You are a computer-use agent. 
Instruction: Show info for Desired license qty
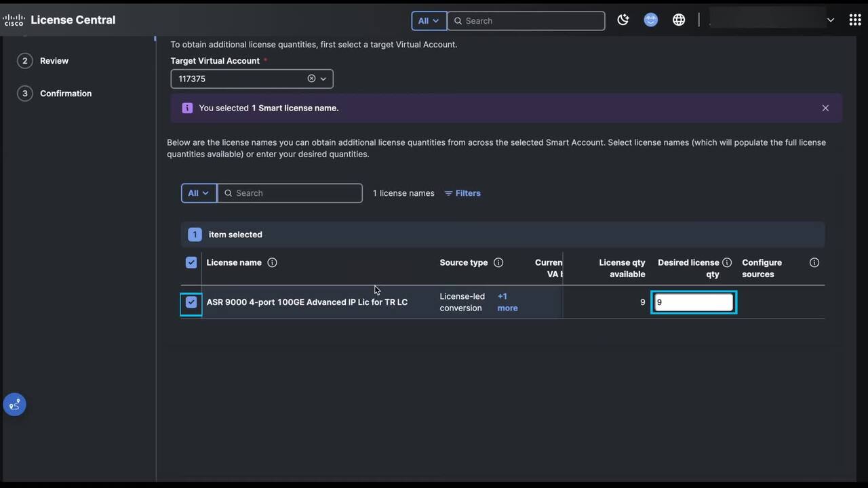click(x=727, y=262)
